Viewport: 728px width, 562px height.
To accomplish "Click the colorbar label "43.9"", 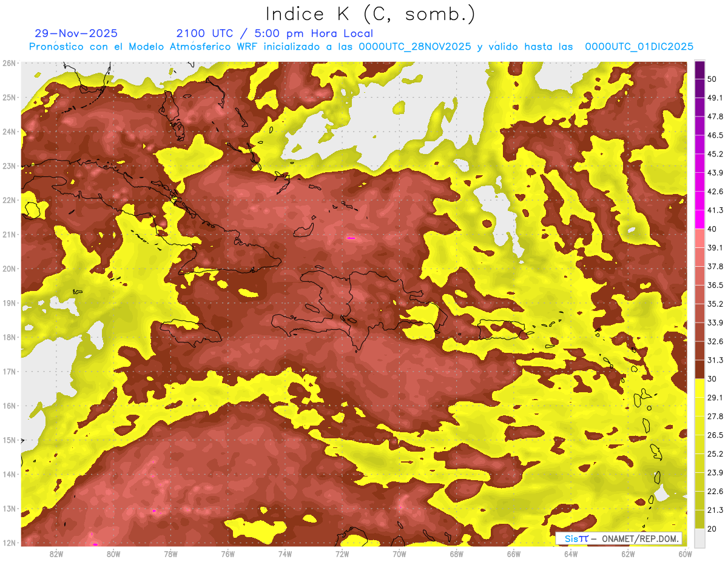I will click(715, 173).
